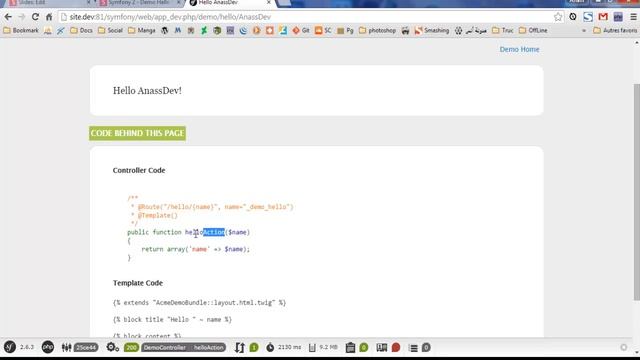Open the SC bookmark

point(323,31)
